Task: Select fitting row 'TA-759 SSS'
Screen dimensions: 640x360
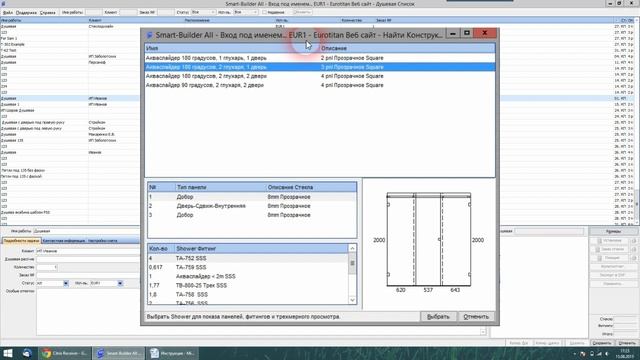Action: (x=248, y=267)
